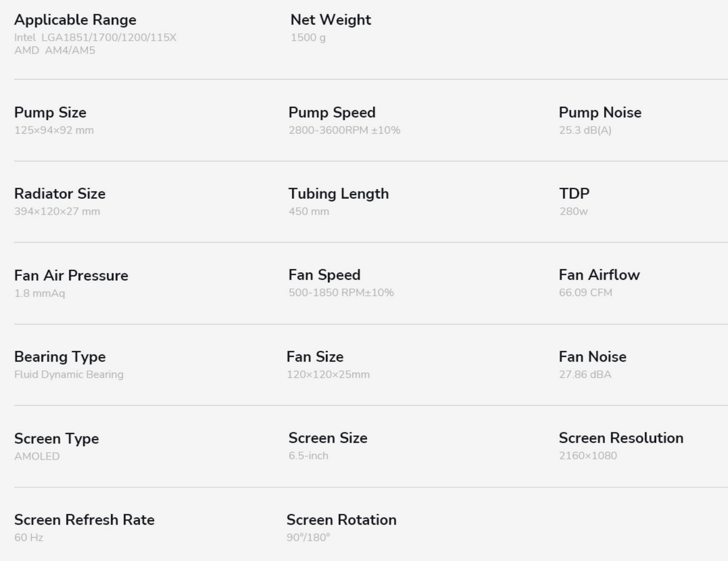
Task: Select the Screen Size 6.5-inch value
Action: (308, 455)
